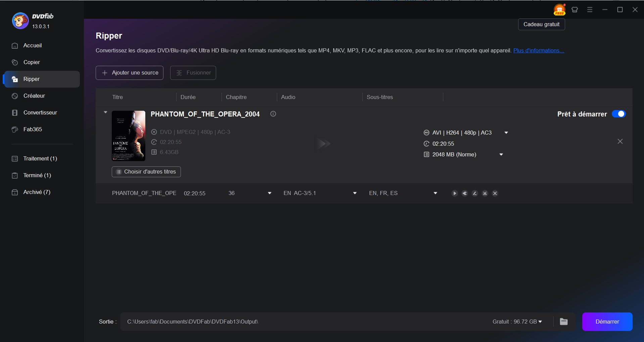This screenshot has width=644, height=342.
Task: Open the EN, FR, ES subtitles dropdown
Action: [x=435, y=193]
